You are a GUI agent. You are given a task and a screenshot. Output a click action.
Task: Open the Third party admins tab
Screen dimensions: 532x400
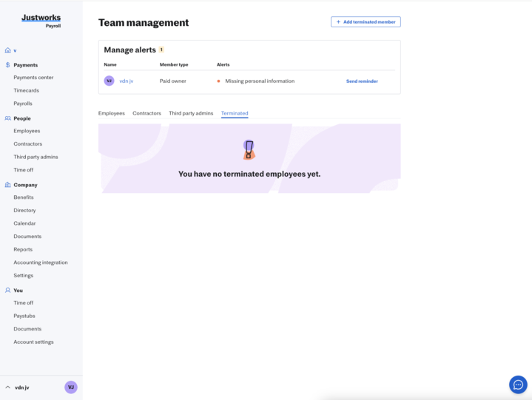pos(191,113)
